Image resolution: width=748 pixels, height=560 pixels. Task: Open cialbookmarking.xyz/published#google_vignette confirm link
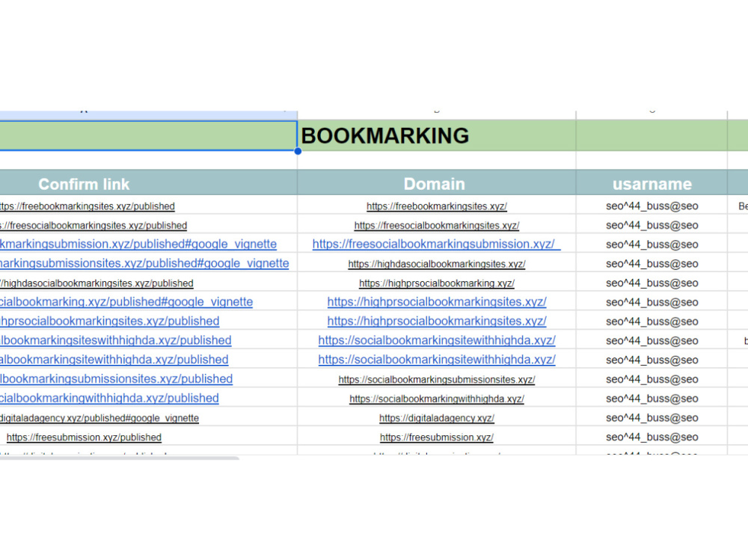pos(126,302)
